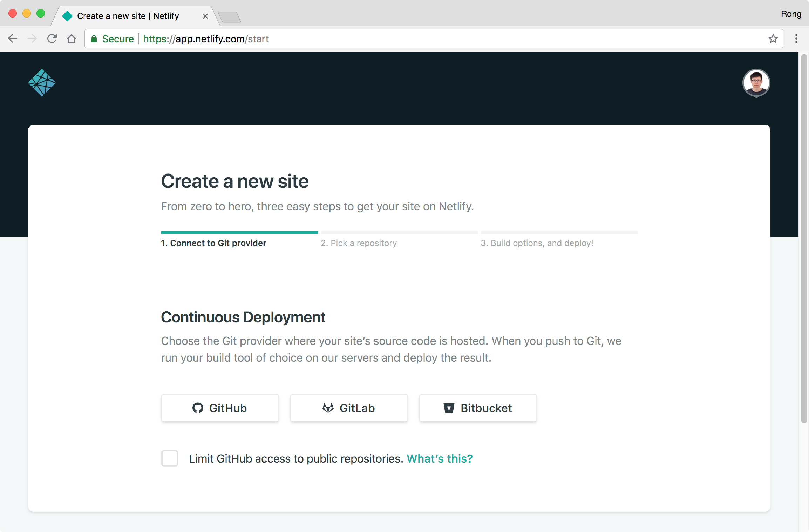Enable limit GitHub access to public repositories

pyautogui.click(x=170, y=458)
